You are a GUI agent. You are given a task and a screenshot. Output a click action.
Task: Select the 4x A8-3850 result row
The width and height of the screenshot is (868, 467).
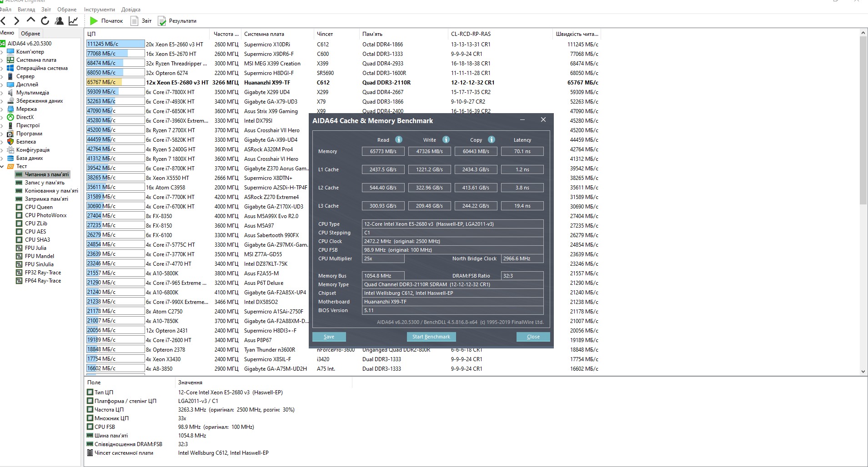[342, 369]
